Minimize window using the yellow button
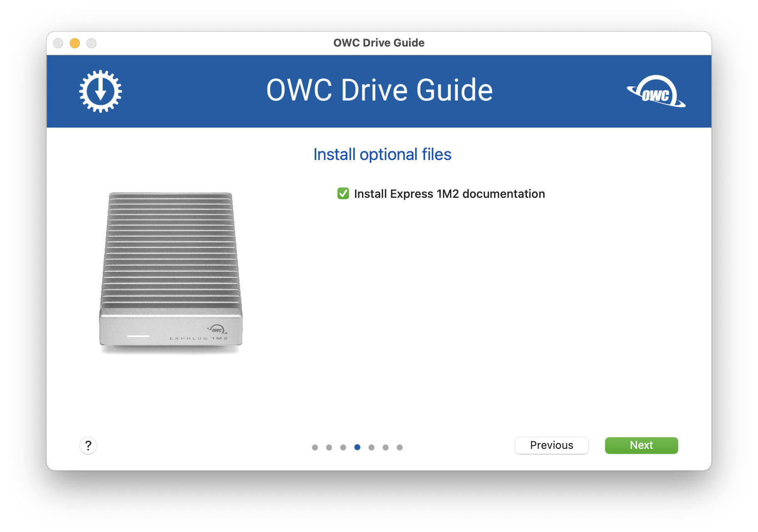Screen dimensions: 758x532 coord(75,43)
